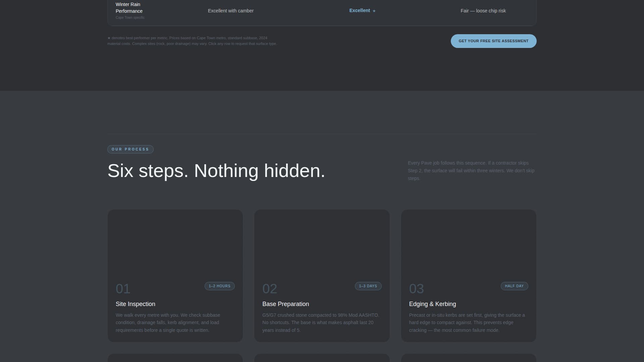
Task: Select the highlighted Excellent rating option
Action: pyautogui.click(x=360, y=10)
